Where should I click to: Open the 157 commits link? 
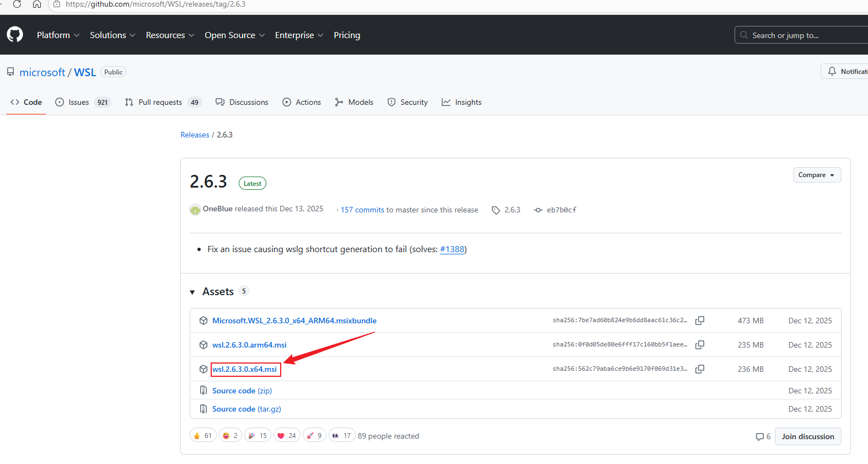[362, 210]
